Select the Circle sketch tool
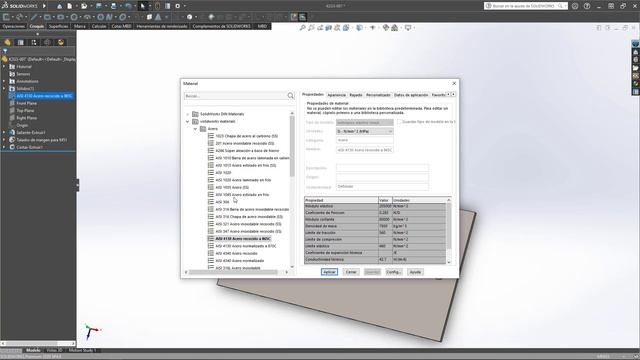640x360 pixels. pos(74,17)
